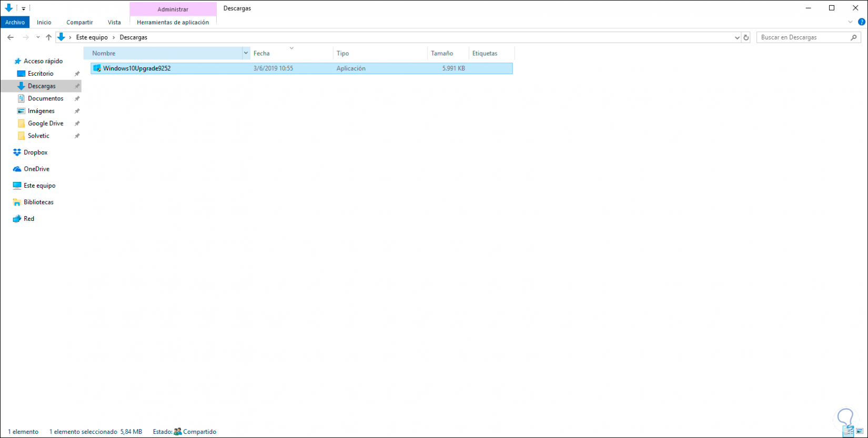Open the Customize Quick Access Toolbar dropdown
Viewport: 868px width, 438px height.
23,8
